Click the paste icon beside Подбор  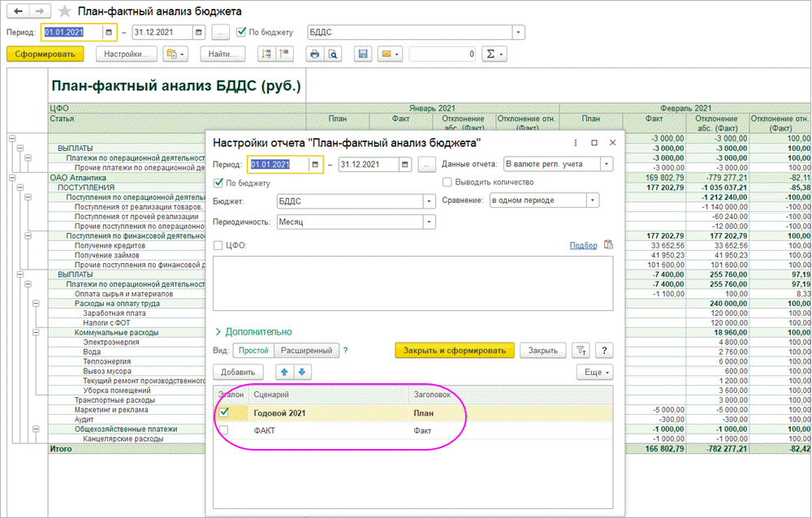[608, 245]
